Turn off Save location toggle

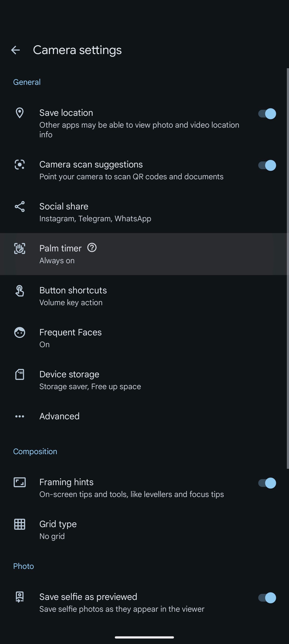coord(267,114)
